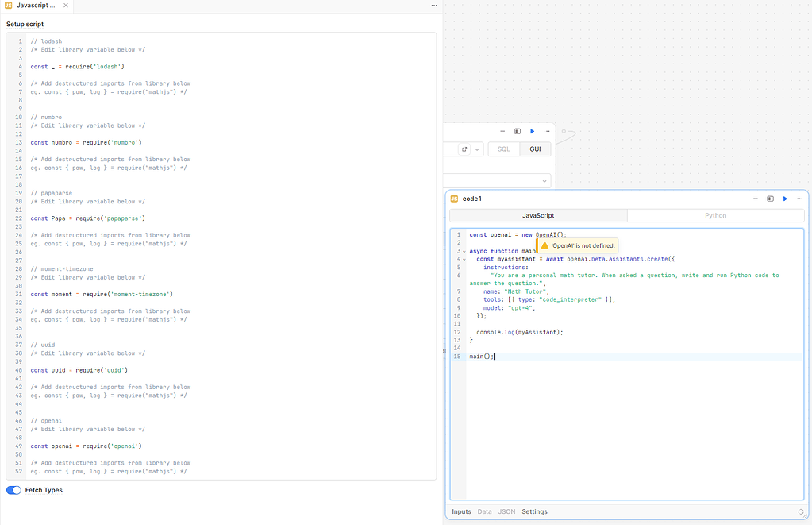
Task: Click the SQL mode button
Action: pos(503,149)
